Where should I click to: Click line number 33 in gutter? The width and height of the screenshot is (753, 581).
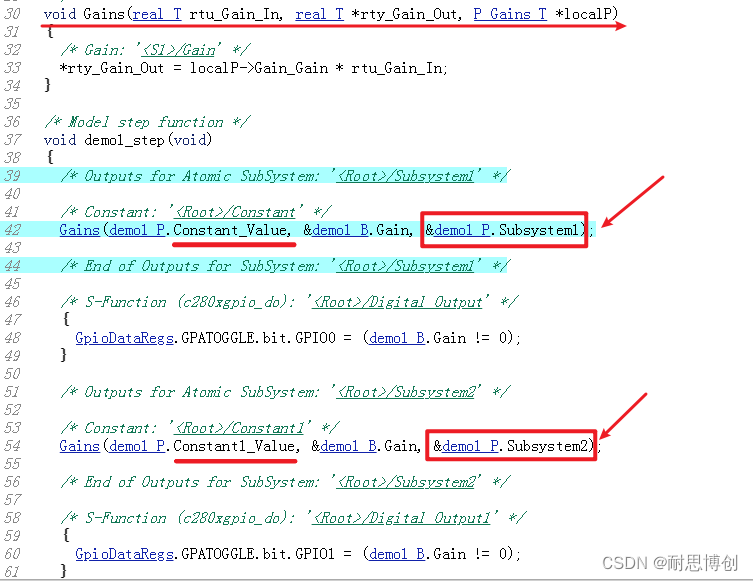click(x=12, y=68)
